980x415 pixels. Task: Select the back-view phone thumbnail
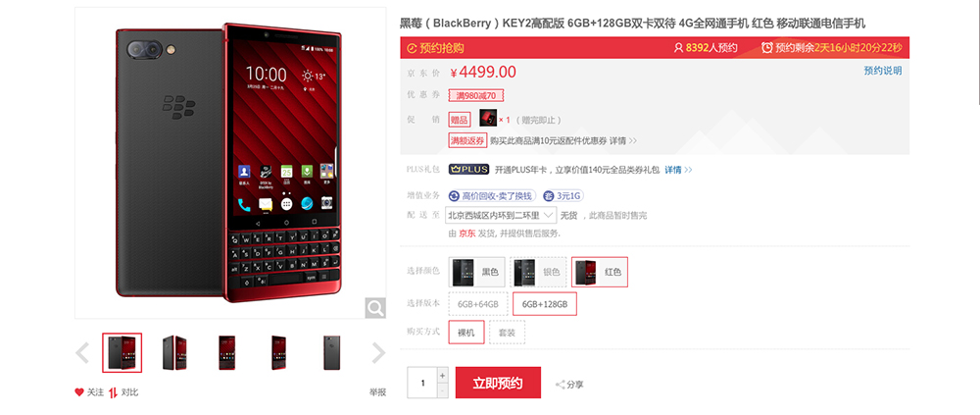click(x=332, y=353)
